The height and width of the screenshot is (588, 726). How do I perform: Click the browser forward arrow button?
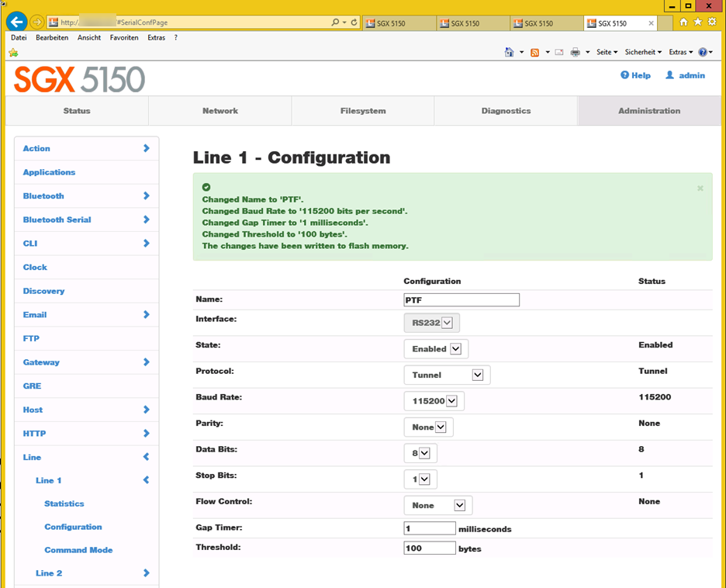[x=37, y=22]
